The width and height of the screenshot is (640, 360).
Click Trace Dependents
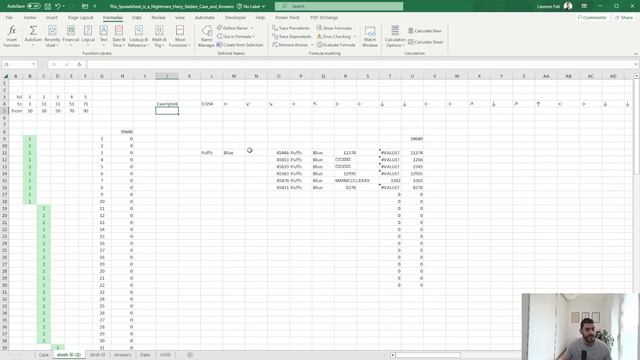(x=291, y=36)
